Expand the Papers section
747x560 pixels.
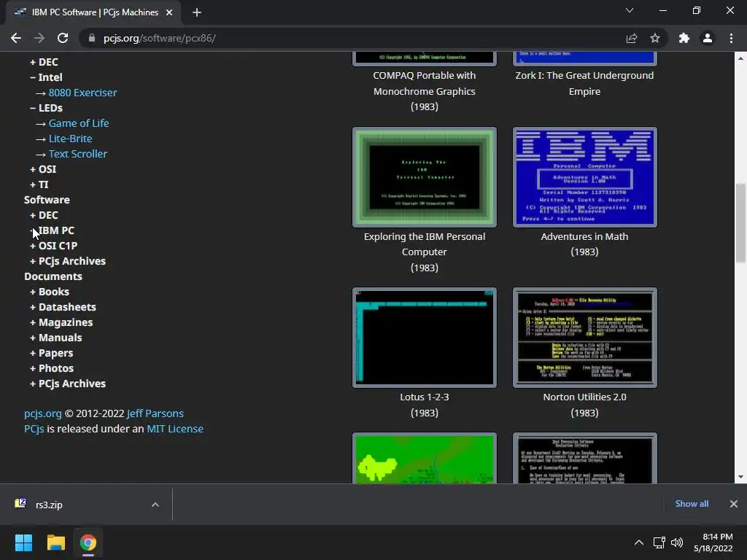point(52,353)
